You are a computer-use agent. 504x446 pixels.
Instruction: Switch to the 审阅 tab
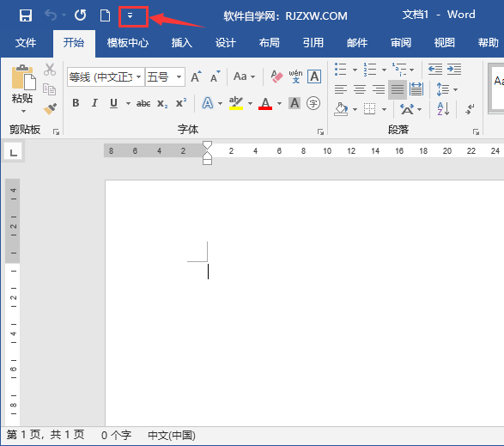coord(400,42)
